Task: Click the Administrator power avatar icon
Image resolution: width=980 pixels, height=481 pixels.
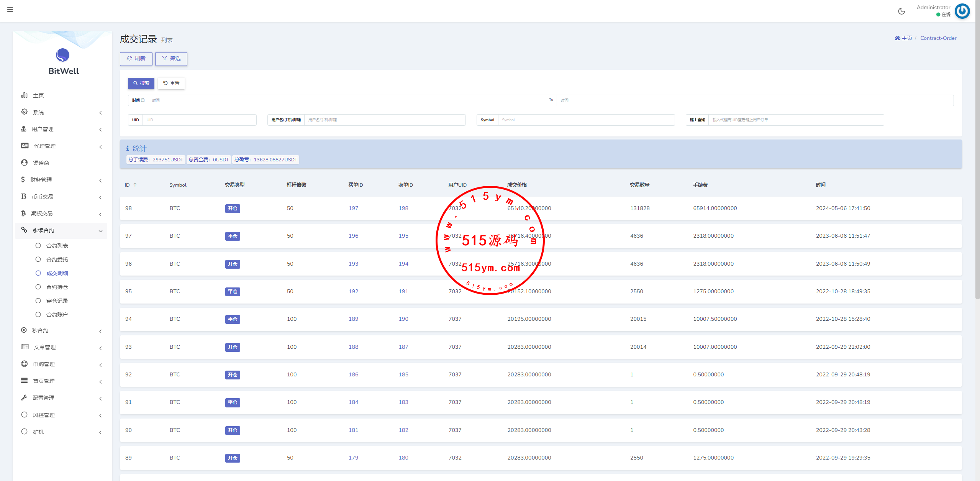Action: (962, 11)
